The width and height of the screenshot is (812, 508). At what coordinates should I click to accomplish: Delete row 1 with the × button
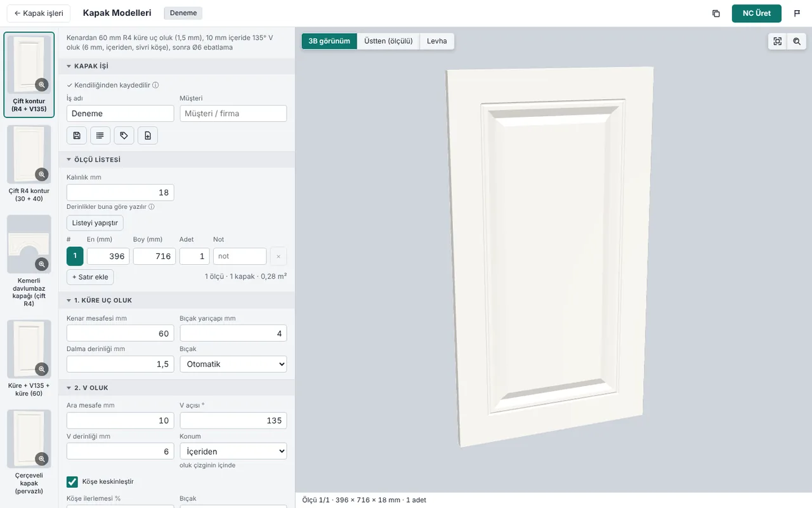pyautogui.click(x=278, y=257)
